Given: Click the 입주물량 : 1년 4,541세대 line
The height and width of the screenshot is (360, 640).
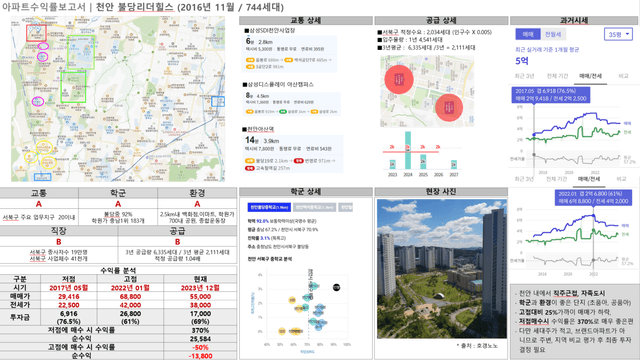Looking at the screenshot, I should point(410,40).
